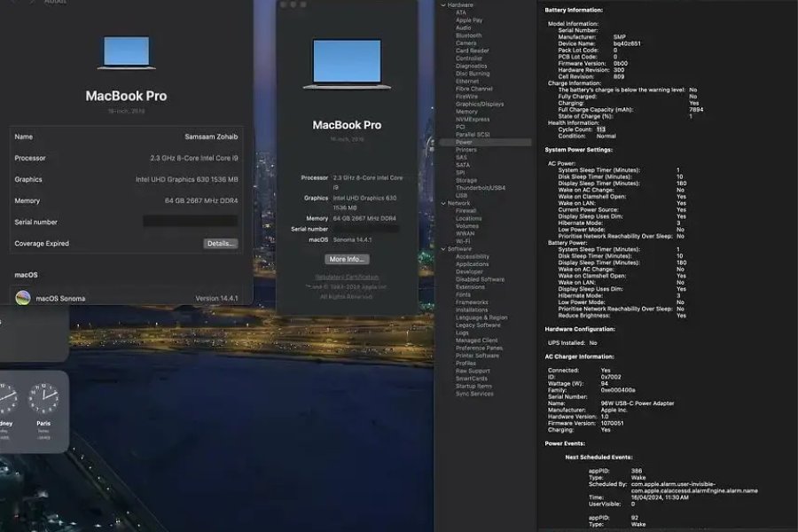The height and width of the screenshot is (532, 798).
Task: Select Disc Burning in the sidebar
Action: [x=473, y=74]
